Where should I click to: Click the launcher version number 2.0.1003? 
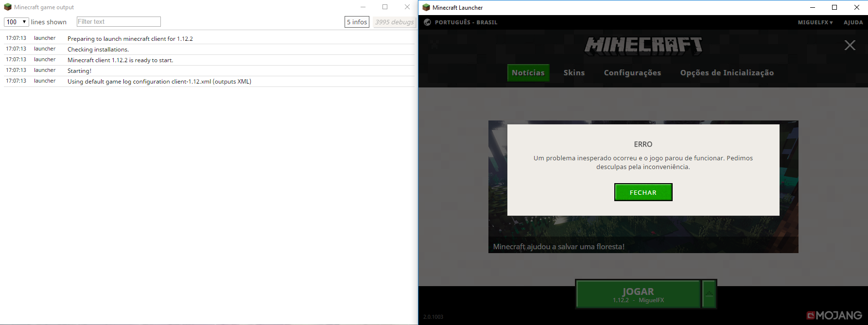coord(433,317)
